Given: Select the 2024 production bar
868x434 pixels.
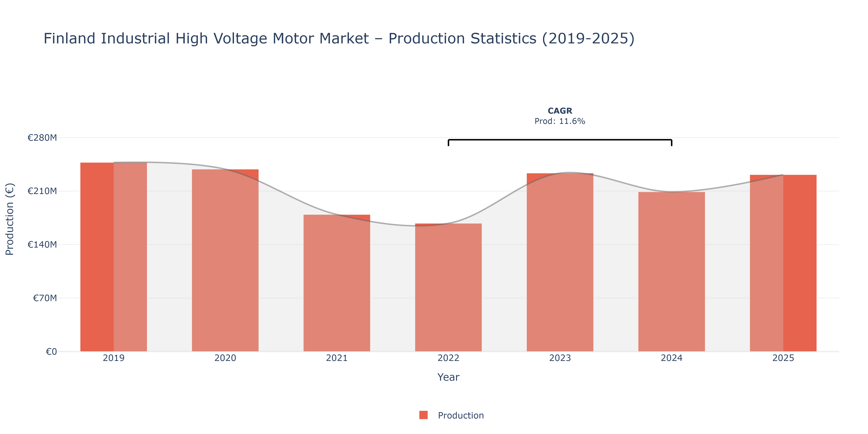Looking at the screenshot, I should 671,272.
